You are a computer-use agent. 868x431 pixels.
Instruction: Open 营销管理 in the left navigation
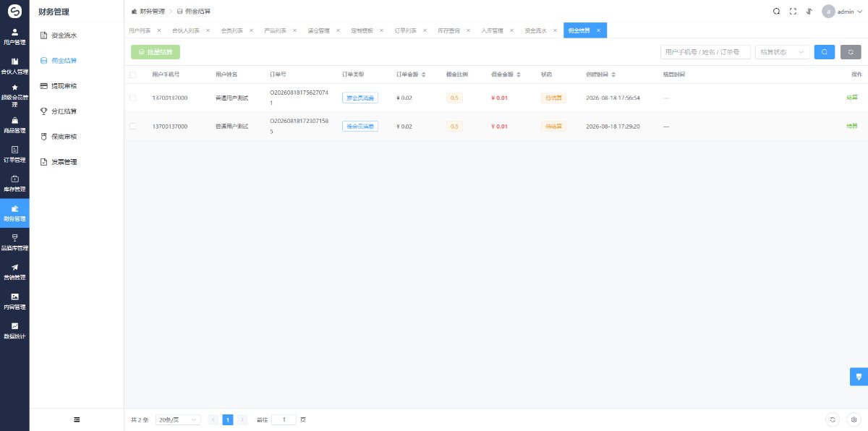coord(14,272)
